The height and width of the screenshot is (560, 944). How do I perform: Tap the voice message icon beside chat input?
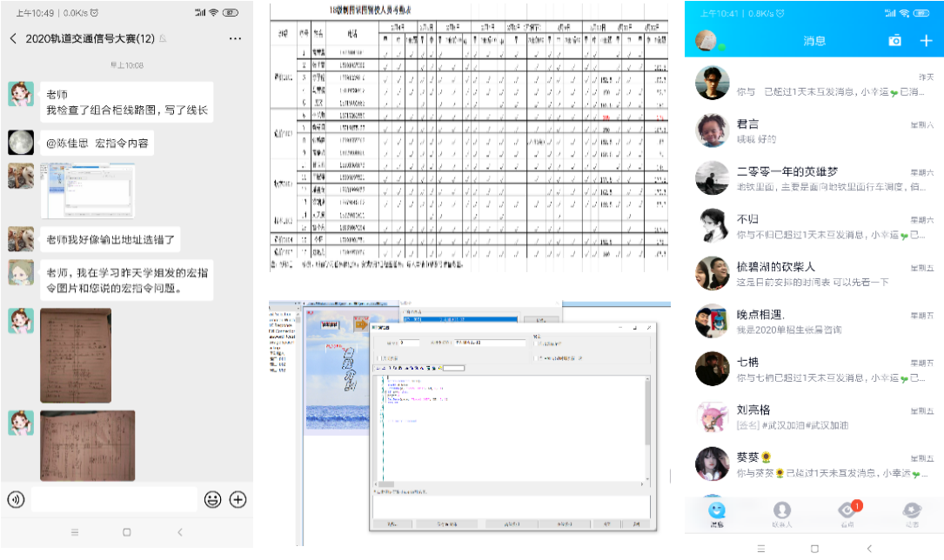[x=15, y=499]
